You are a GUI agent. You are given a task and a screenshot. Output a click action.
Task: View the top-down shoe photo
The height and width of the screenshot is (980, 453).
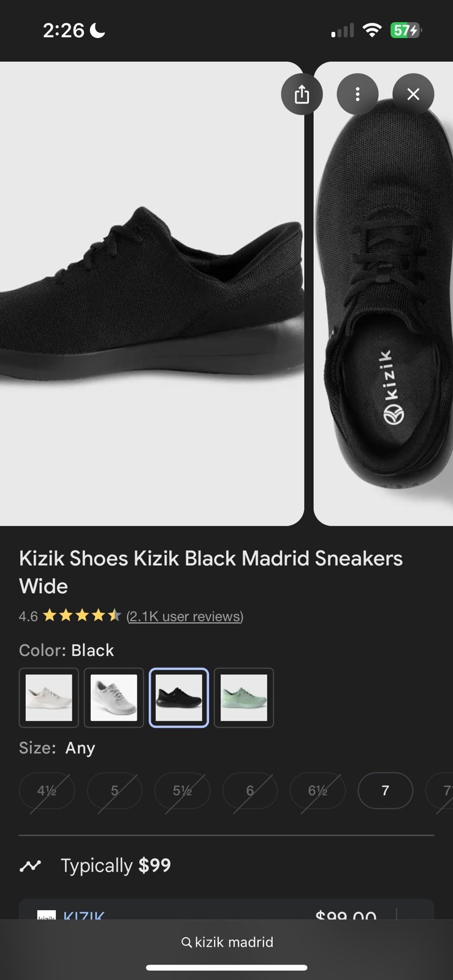383,294
